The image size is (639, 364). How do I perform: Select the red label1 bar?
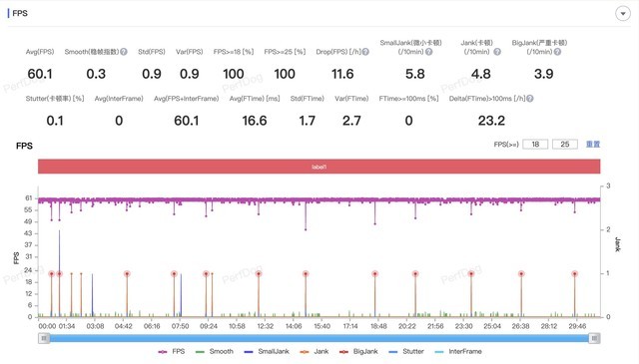(x=319, y=167)
